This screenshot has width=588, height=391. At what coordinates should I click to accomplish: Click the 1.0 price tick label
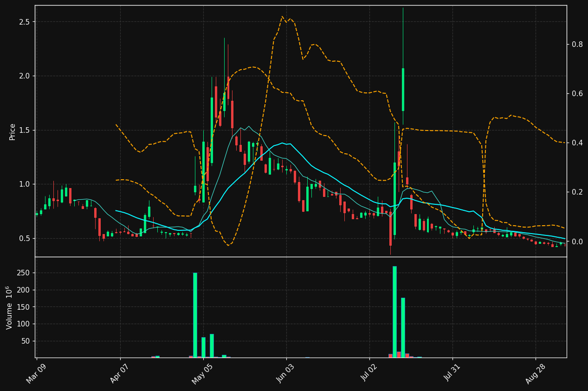coord(25,184)
